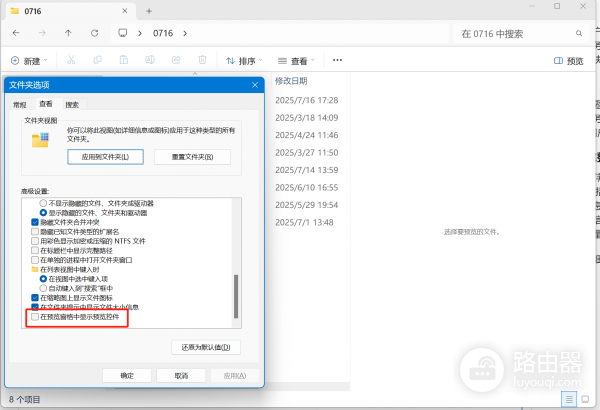Screen dimensions: 600x410
Task: Click the Rename icon in toolbar
Action: pos(150,60)
